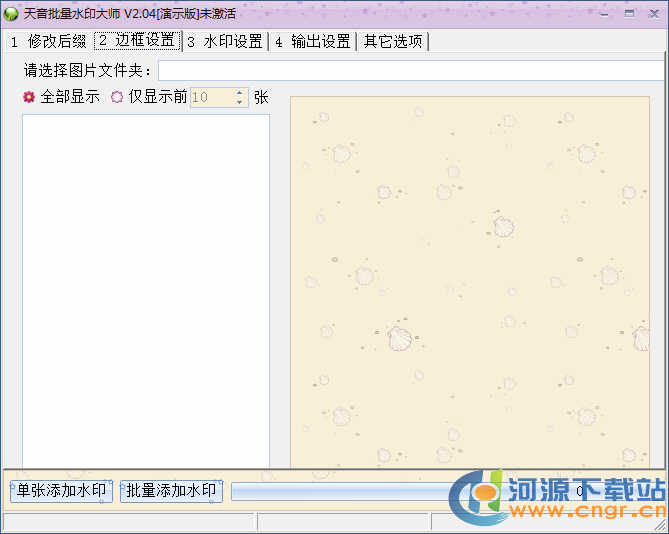
Task: Decrease image count with spinner down arrow
Action: (x=239, y=102)
